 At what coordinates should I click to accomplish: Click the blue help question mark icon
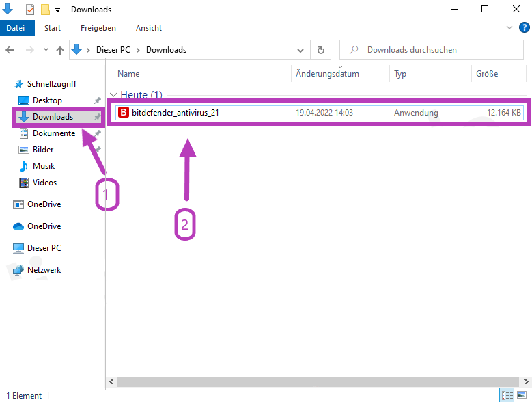tap(524, 28)
